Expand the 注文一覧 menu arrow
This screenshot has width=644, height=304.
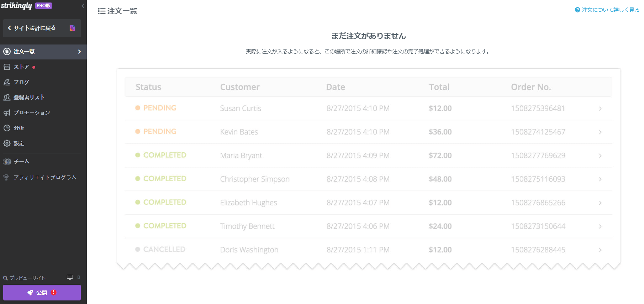click(79, 52)
